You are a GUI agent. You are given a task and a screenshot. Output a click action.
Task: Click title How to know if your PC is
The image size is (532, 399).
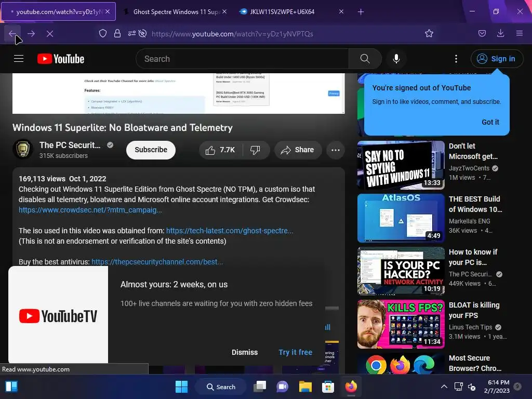(x=473, y=257)
